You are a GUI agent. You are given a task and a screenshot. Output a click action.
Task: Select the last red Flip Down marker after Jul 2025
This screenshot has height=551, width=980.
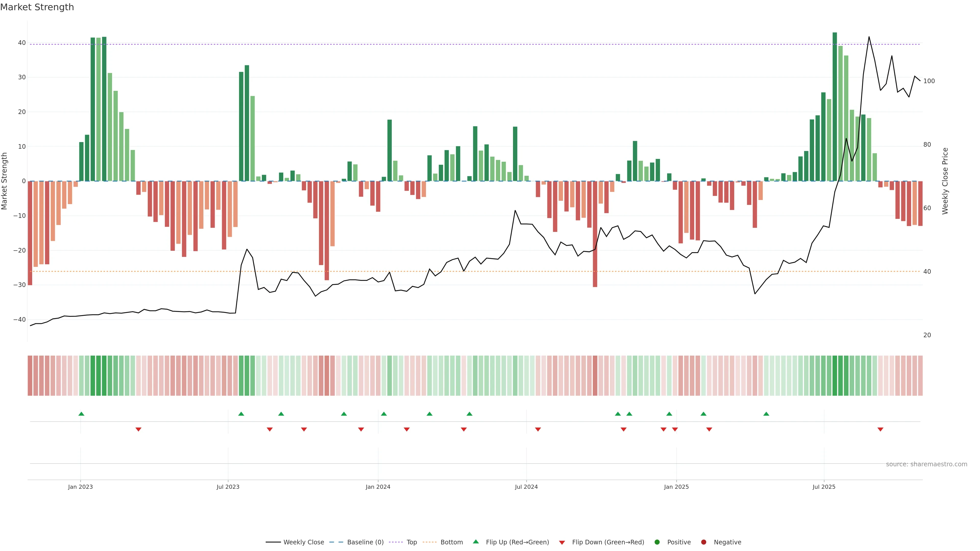click(880, 429)
